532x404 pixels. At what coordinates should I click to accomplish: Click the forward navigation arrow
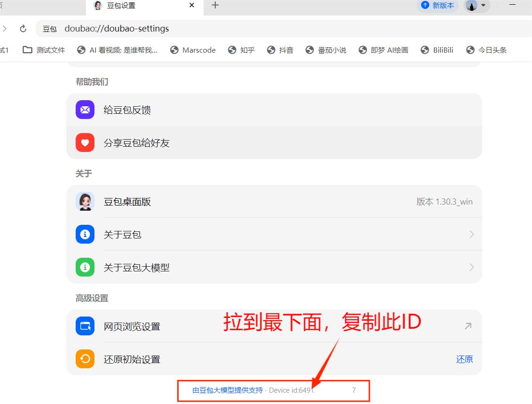(4, 29)
